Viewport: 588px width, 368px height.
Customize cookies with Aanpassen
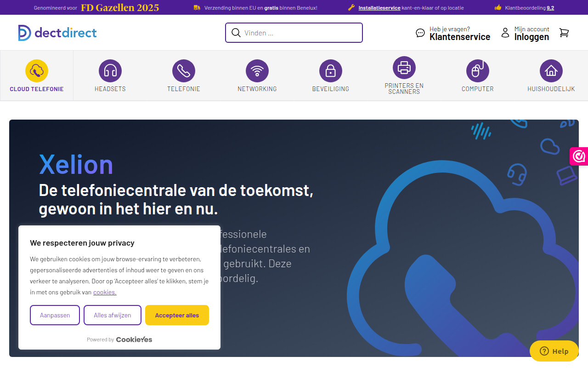(x=55, y=315)
